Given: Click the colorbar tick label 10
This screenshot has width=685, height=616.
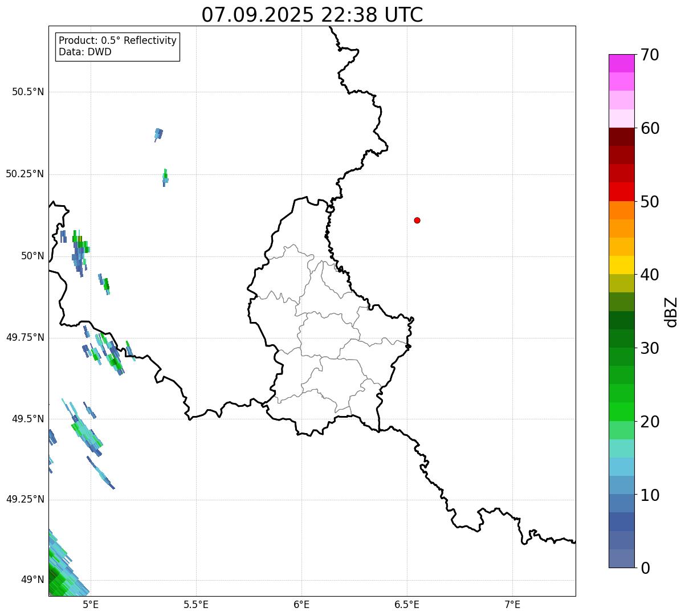Looking at the screenshot, I should pos(650,495).
